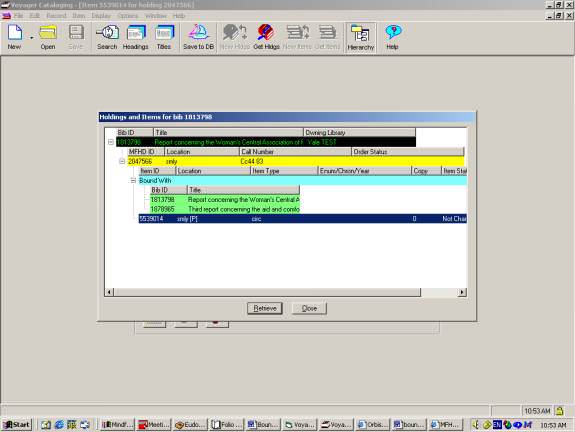The width and height of the screenshot is (575, 432).
Task: Click the Titles toolbar icon
Action: pos(164,32)
